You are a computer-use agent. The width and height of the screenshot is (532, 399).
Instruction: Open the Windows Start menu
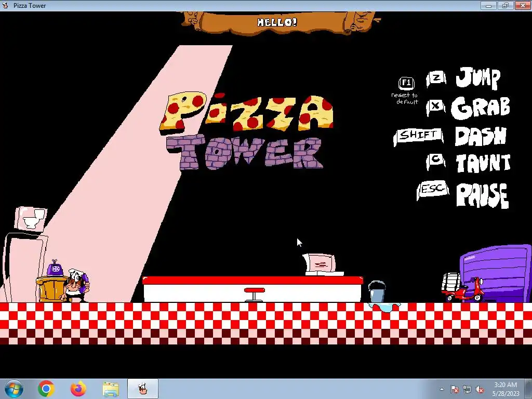coord(14,389)
